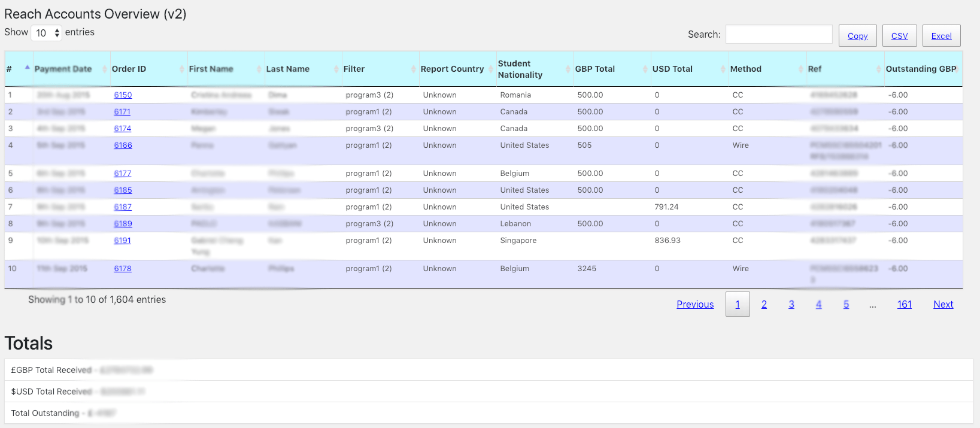Go to page 4

pyautogui.click(x=818, y=304)
